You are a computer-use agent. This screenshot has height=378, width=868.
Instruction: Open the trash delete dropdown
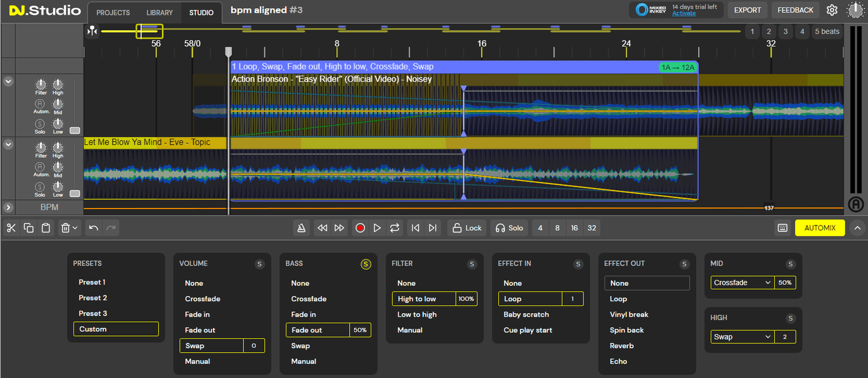(69, 228)
